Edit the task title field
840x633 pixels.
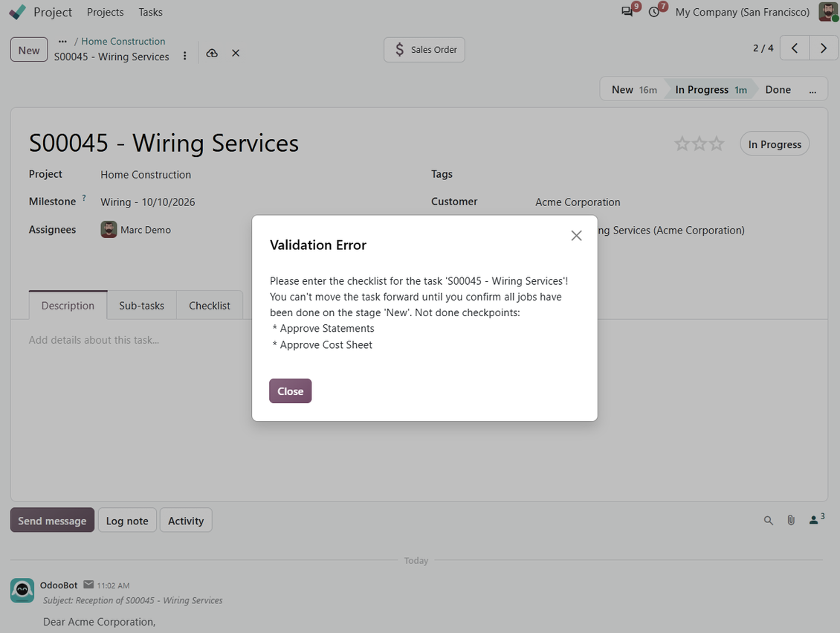(x=164, y=143)
